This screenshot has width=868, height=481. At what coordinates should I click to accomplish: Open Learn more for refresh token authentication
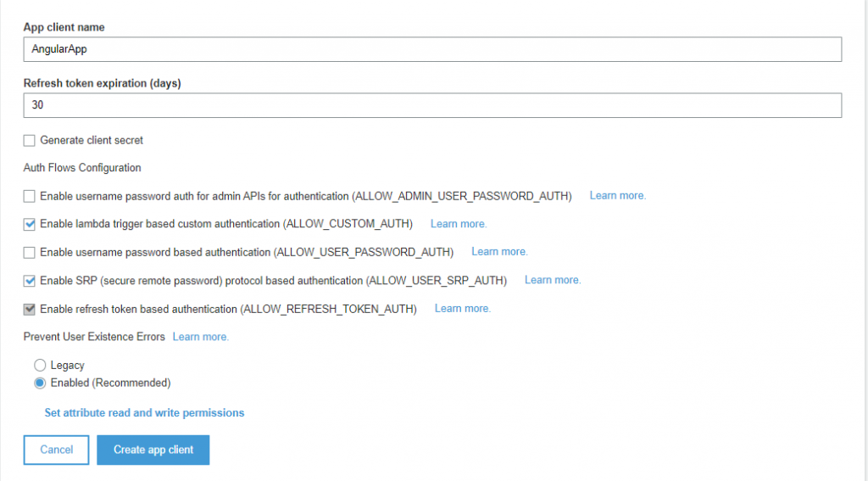pos(463,308)
